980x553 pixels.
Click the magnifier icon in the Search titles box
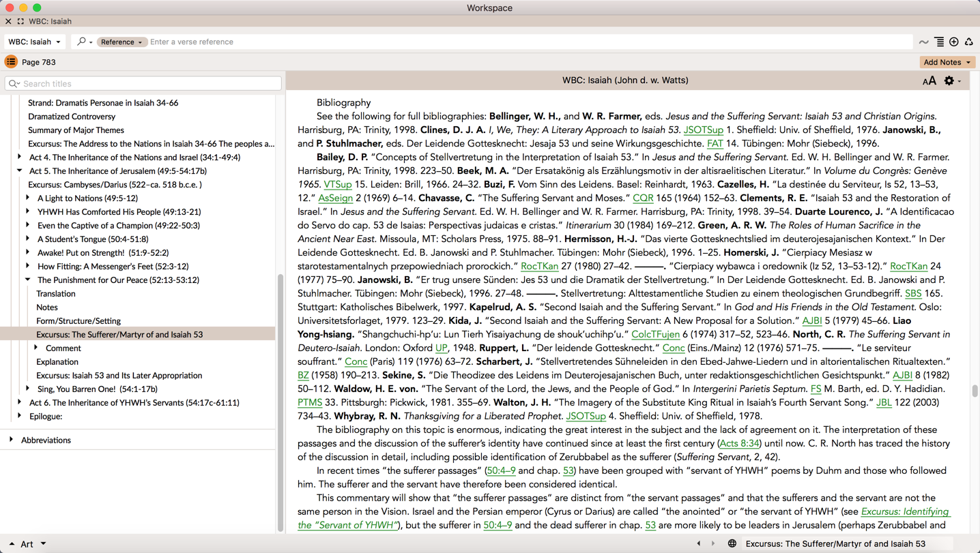point(14,84)
